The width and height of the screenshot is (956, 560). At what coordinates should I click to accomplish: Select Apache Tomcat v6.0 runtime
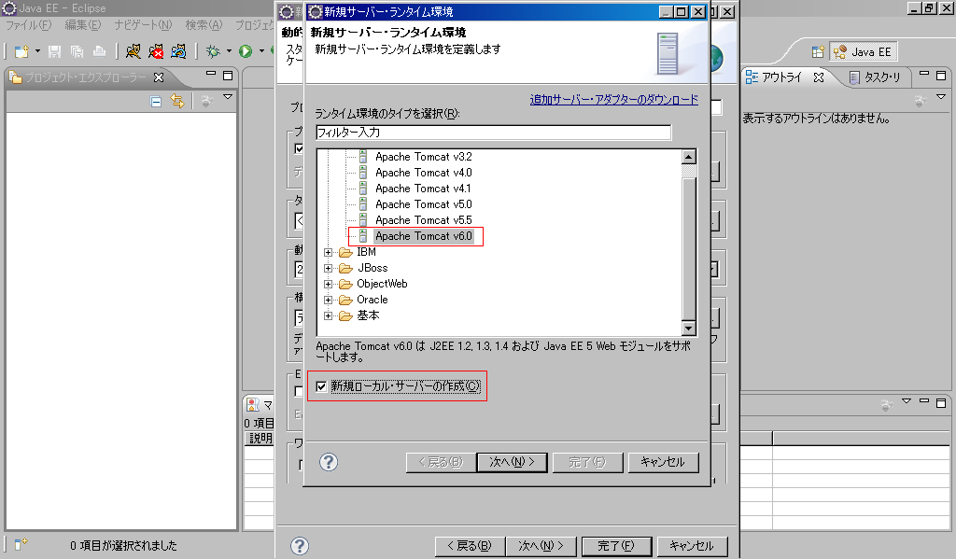pyautogui.click(x=423, y=236)
